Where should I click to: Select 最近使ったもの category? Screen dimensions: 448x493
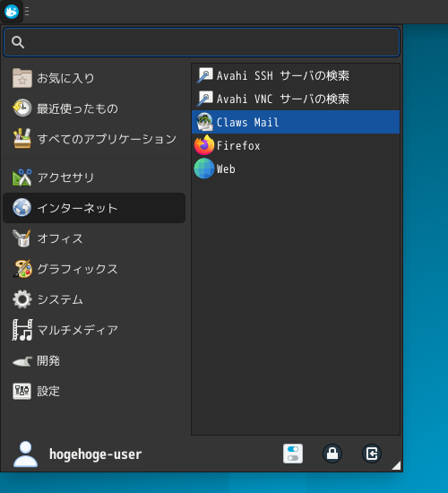(x=94, y=108)
